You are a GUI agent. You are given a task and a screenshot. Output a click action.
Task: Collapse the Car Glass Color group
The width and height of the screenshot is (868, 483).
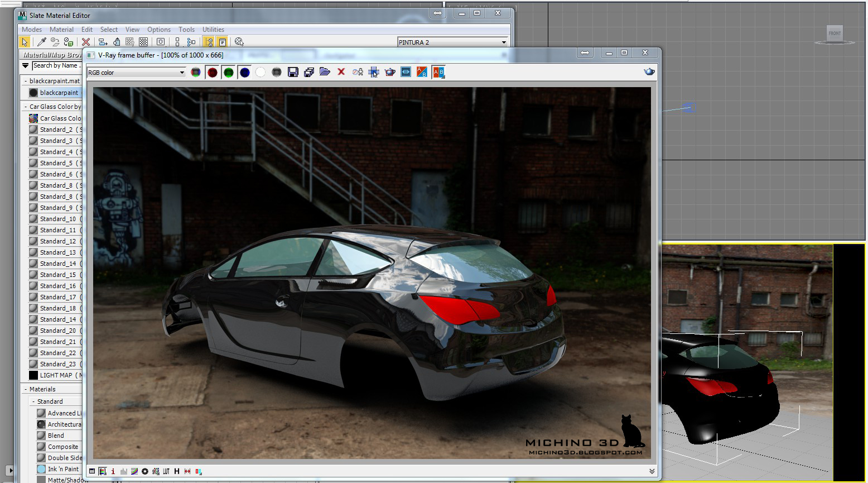26,107
